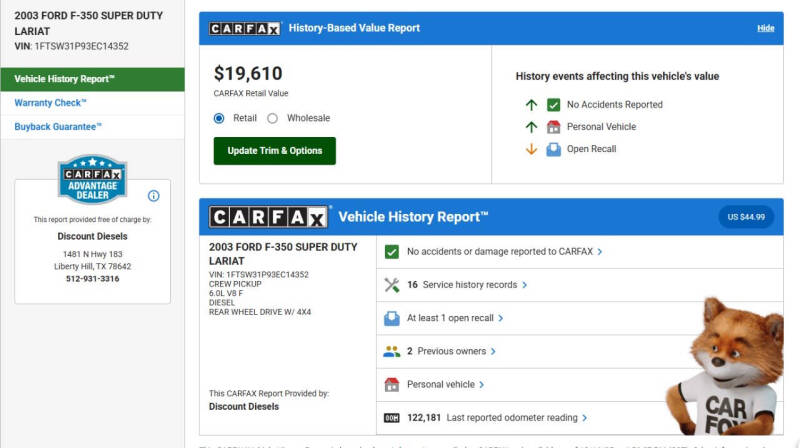Open the Buyback Guarantee link

pos(58,127)
